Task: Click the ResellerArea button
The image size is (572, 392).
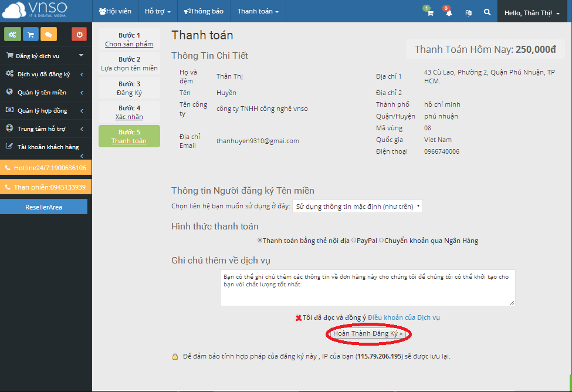Action: (44, 207)
